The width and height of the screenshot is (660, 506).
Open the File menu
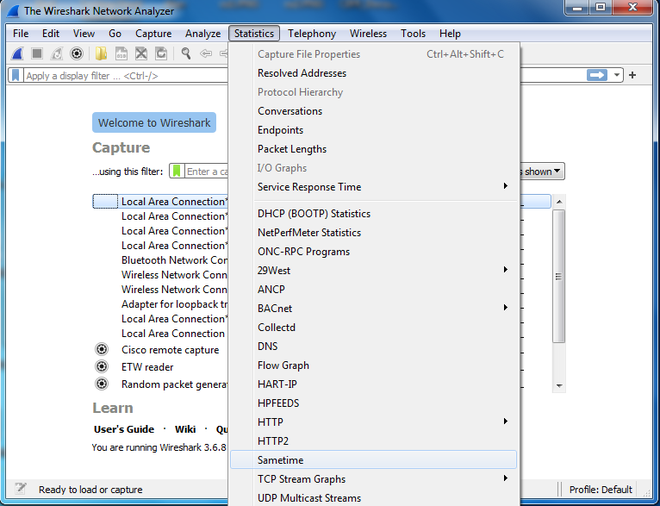[21, 33]
